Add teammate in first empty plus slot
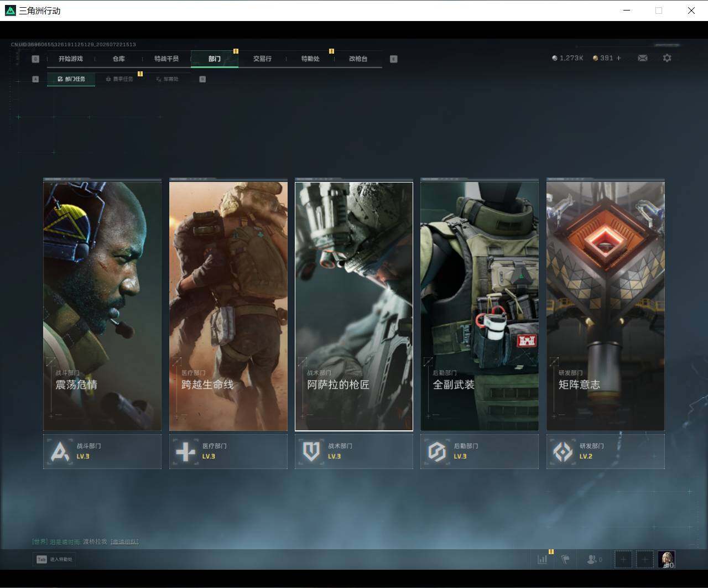This screenshot has width=708, height=588. (x=623, y=559)
